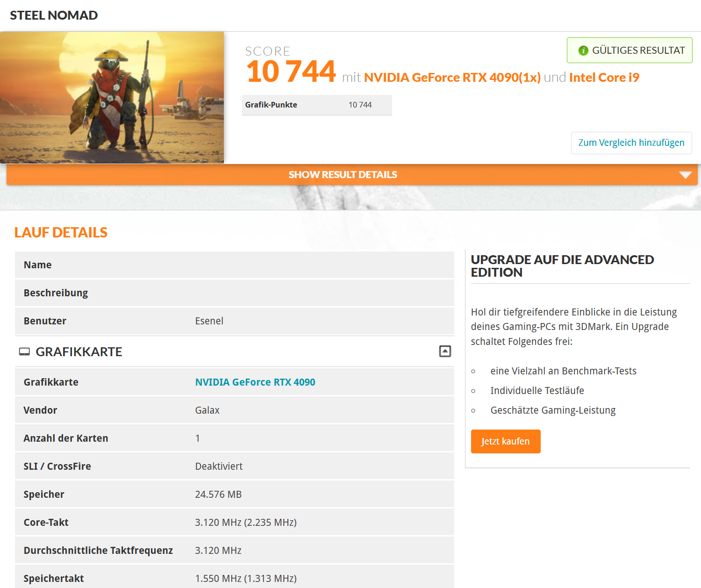The width and height of the screenshot is (701, 588).
Task: Click the SHOW RESULT DETAILS label
Action: point(343,175)
